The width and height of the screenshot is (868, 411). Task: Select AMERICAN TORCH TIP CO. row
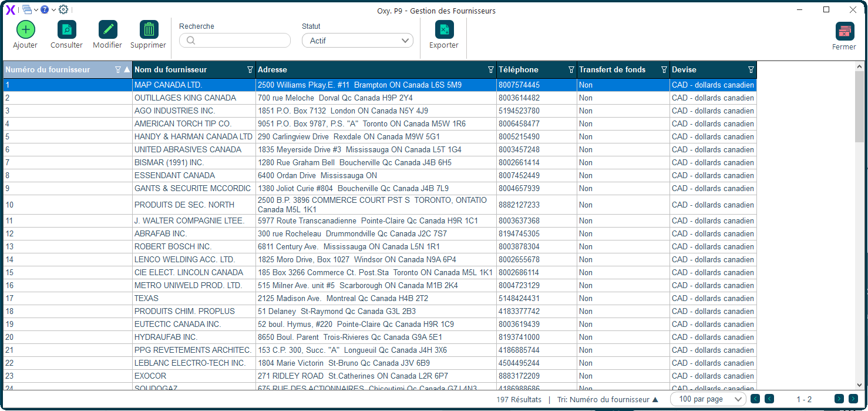pyautogui.click(x=379, y=124)
